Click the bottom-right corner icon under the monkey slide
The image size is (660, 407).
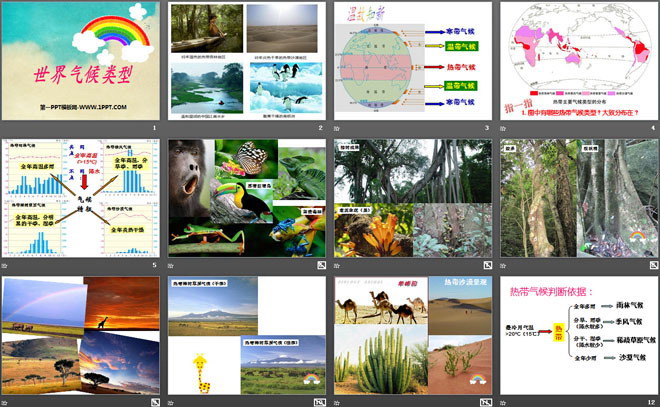(321, 266)
